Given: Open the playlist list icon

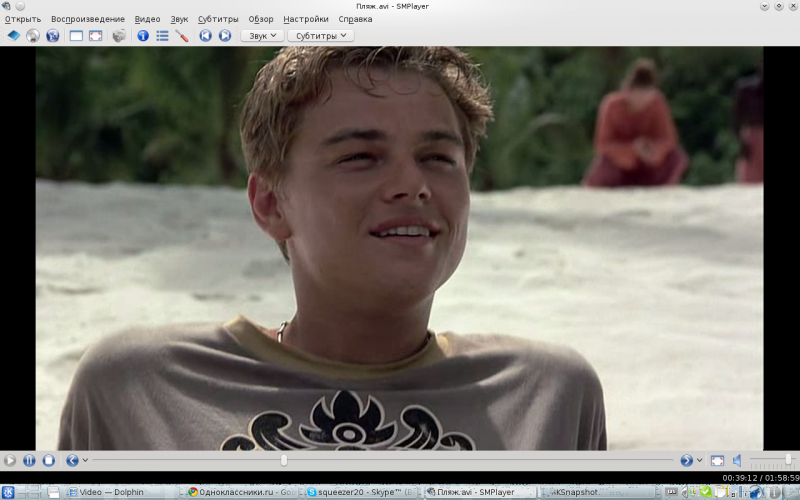Looking at the screenshot, I should (162, 36).
